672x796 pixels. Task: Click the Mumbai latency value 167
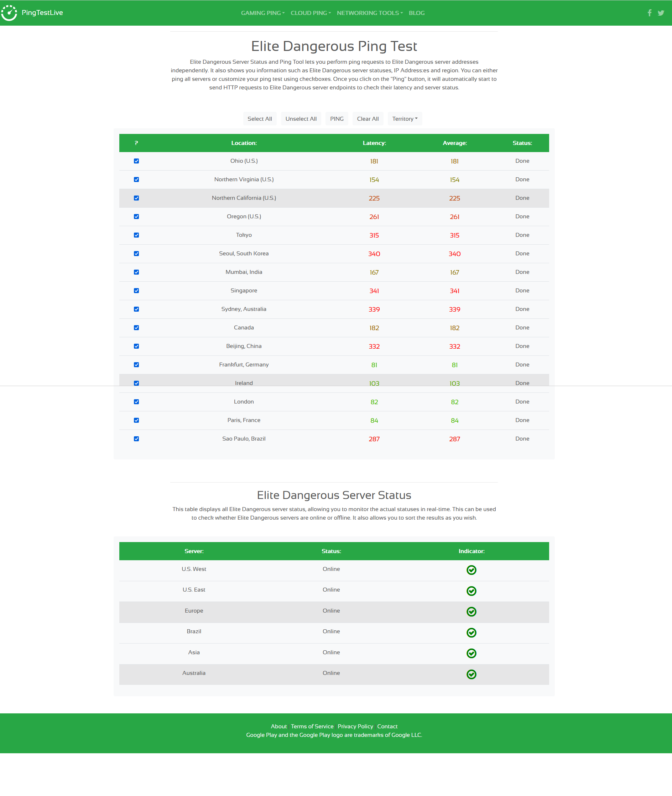pyautogui.click(x=374, y=272)
